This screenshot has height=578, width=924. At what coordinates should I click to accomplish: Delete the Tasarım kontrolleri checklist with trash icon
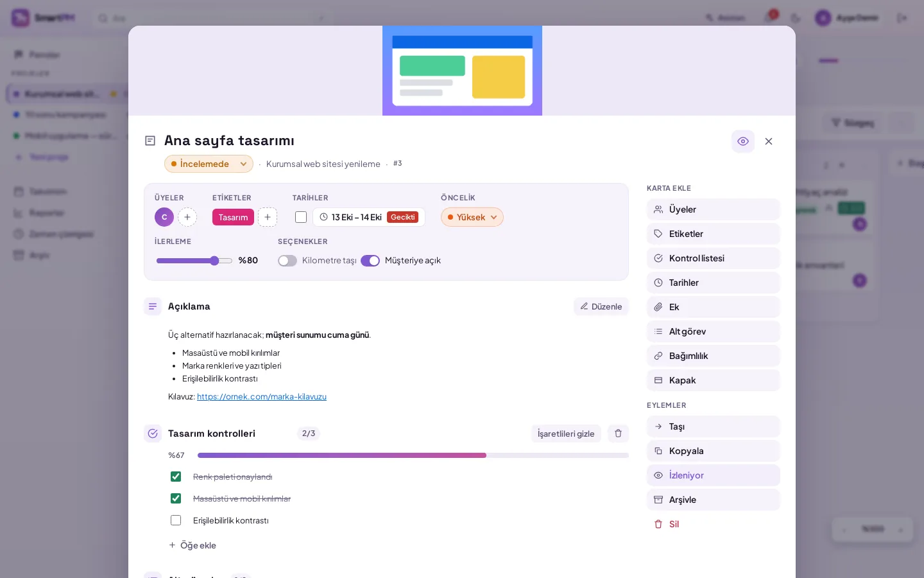click(x=619, y=433)
